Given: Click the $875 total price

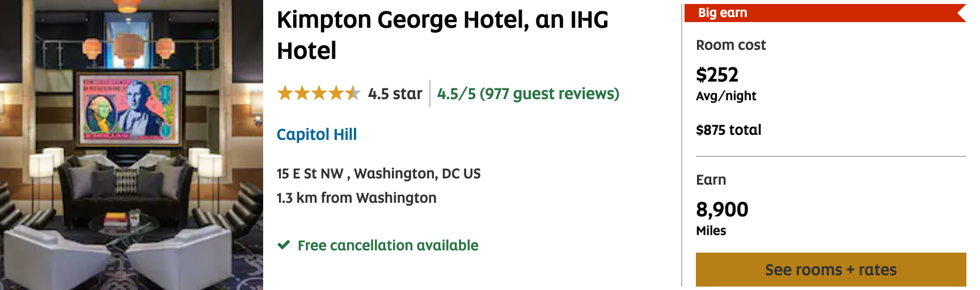Looking at the screenshot, I should 728,130.
